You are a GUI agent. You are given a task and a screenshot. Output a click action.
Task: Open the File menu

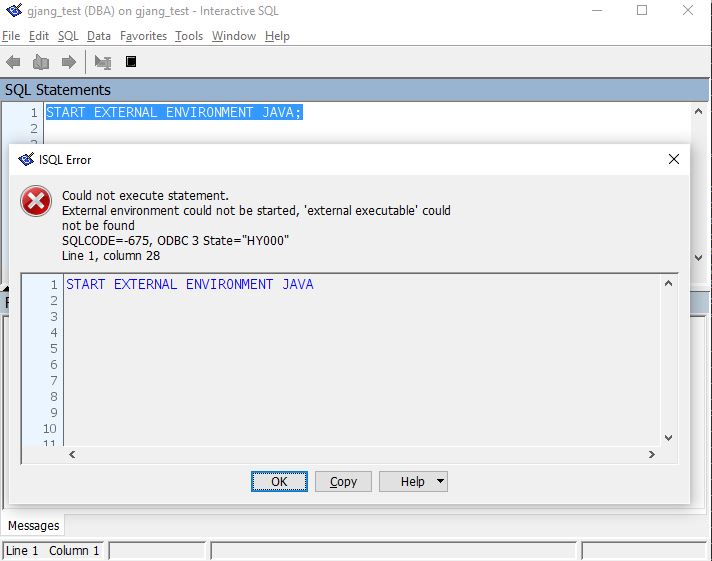point(11,36)
